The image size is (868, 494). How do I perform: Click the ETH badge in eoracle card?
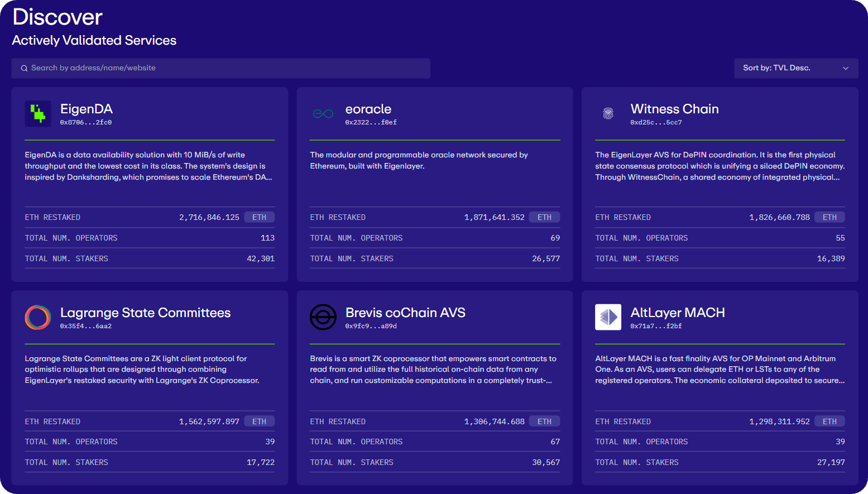point(545,217)
